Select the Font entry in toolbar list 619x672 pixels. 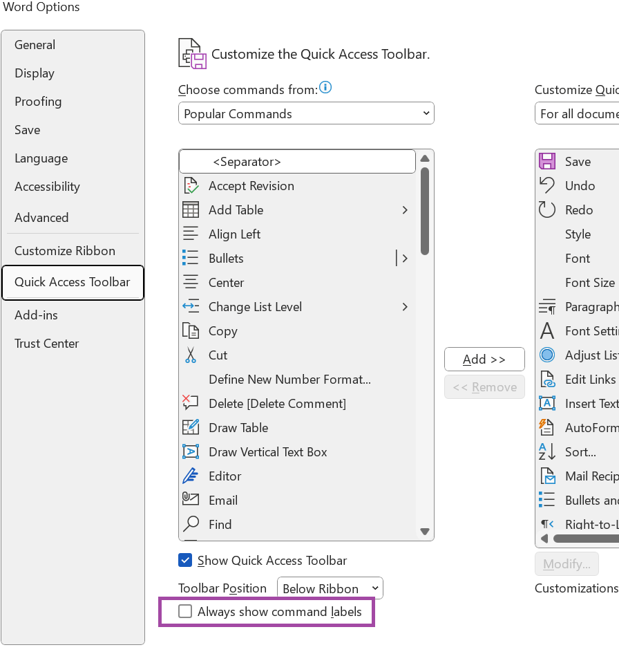(578, 259)
